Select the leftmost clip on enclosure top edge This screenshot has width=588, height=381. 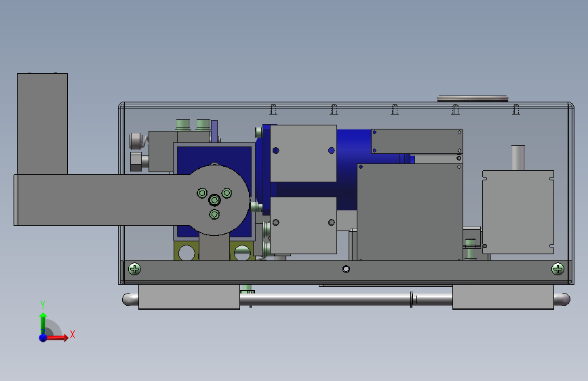click(273, 110)
